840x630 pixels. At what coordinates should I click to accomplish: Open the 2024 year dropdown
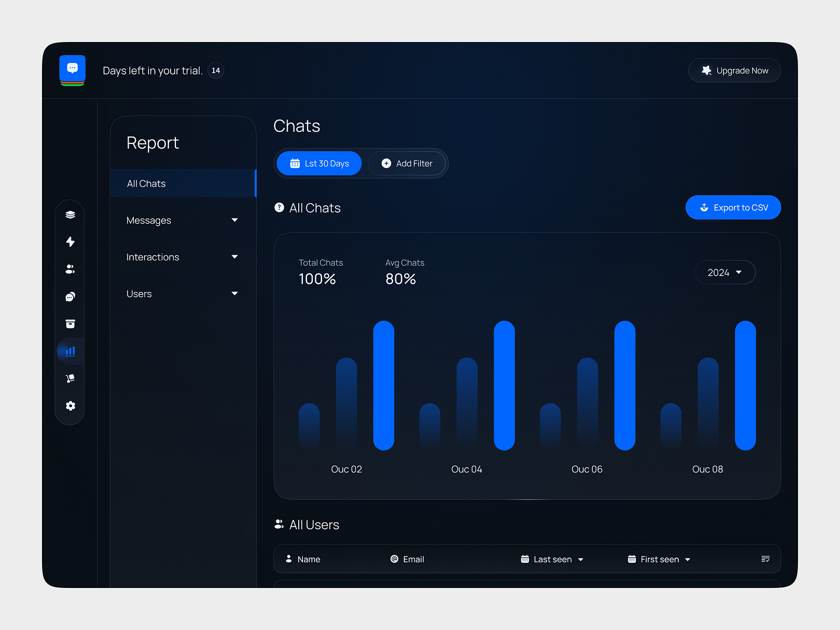(725, 272)
